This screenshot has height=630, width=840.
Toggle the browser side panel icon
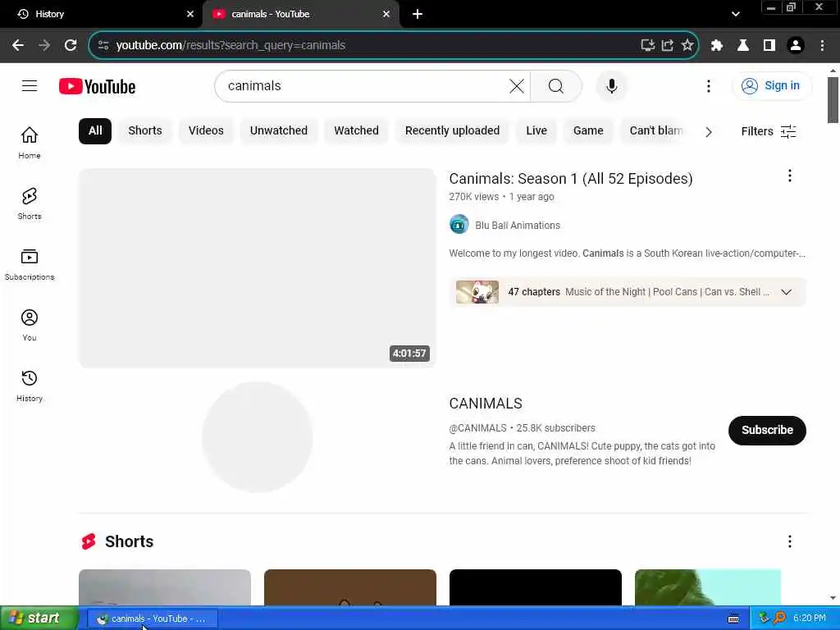pos(769,45)
